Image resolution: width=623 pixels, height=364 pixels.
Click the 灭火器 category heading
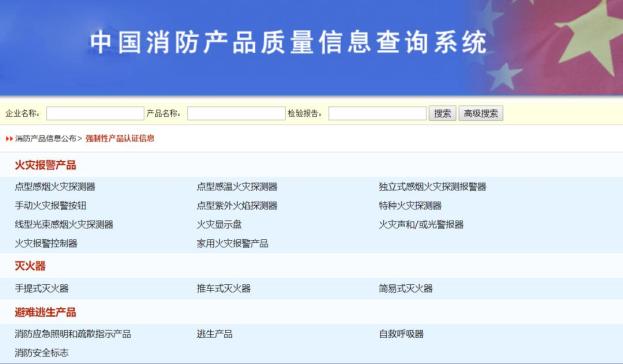coord(30,266)
